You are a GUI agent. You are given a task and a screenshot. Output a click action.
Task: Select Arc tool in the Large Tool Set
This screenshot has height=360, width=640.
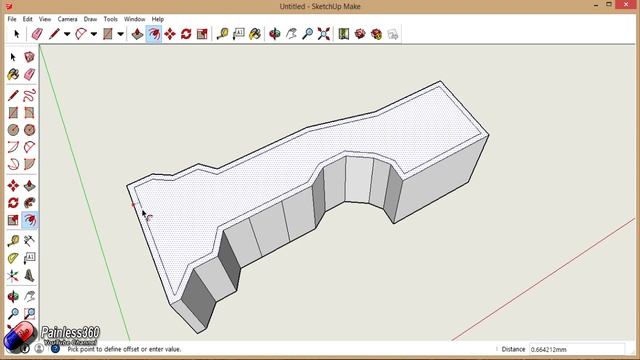[x=13, y=147]
